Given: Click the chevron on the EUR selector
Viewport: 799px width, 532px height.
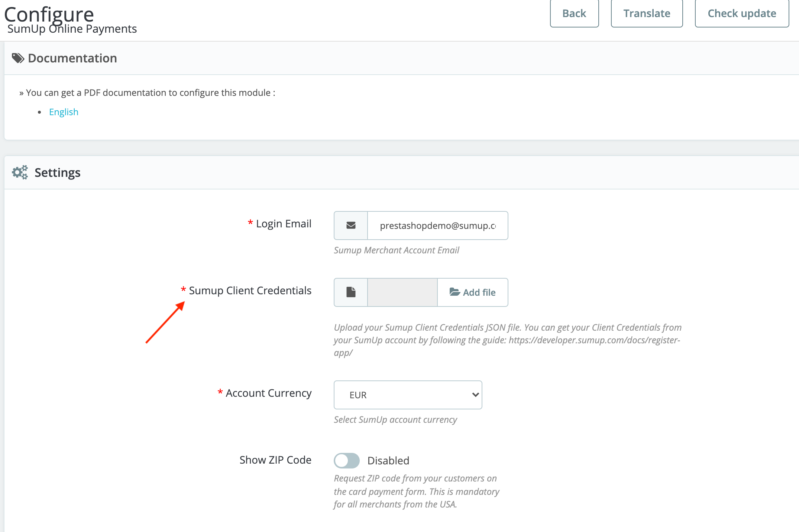Looking at the screenshot, I should click(475, 395).
